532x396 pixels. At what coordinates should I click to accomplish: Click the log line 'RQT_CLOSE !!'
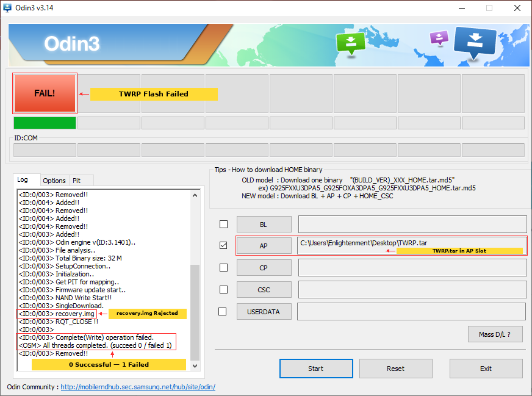point(59,322)
